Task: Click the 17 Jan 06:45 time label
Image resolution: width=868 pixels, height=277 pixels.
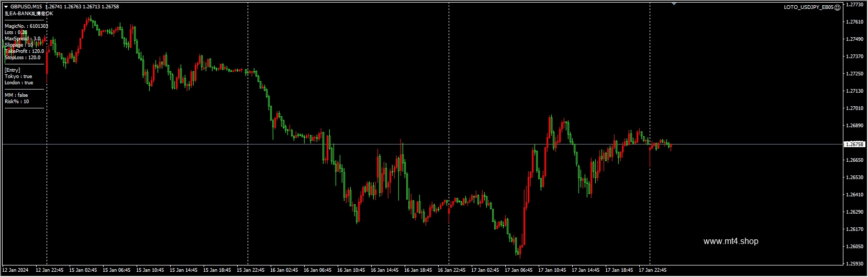Action: [518, 271]
